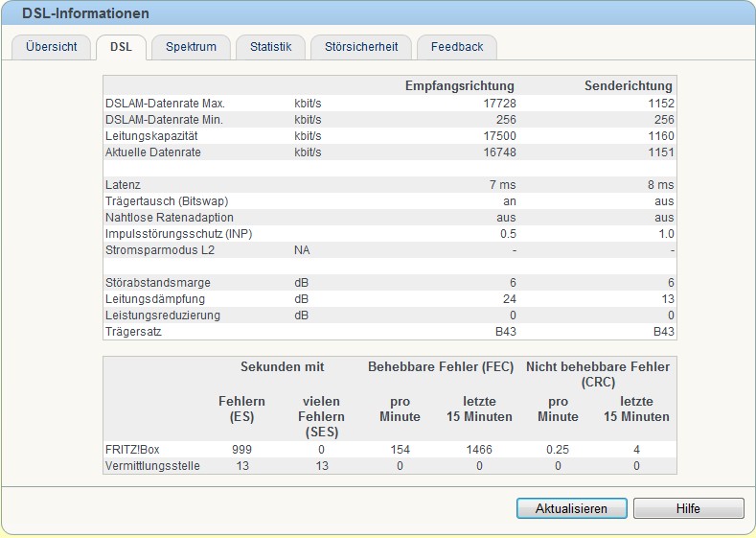This screenshot has width=756, height=538.
Task: Select the DSLAM-Datenrate Min. row label
Action: click(x=164, y=120)
